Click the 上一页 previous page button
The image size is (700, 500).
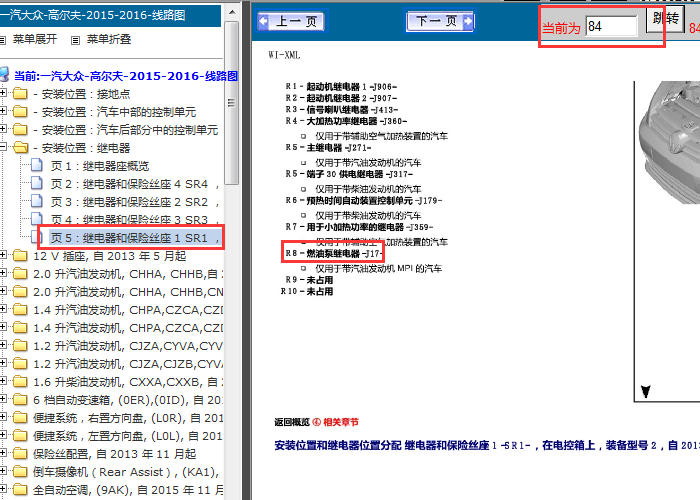[291, 21]
